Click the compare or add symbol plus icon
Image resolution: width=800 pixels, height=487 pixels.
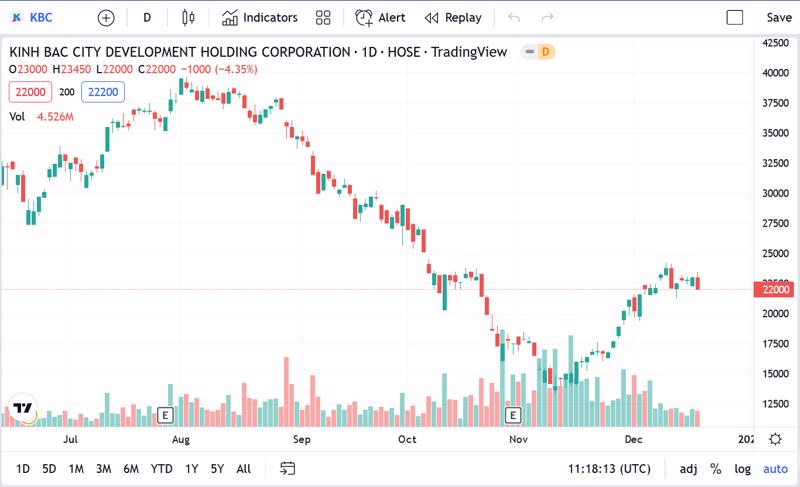(106, 17)
